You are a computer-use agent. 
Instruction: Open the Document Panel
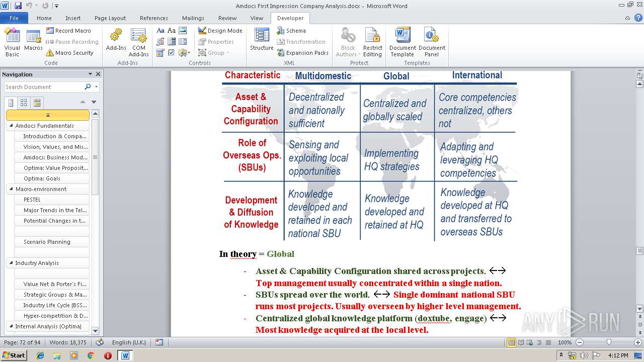(x=432, y=42)
